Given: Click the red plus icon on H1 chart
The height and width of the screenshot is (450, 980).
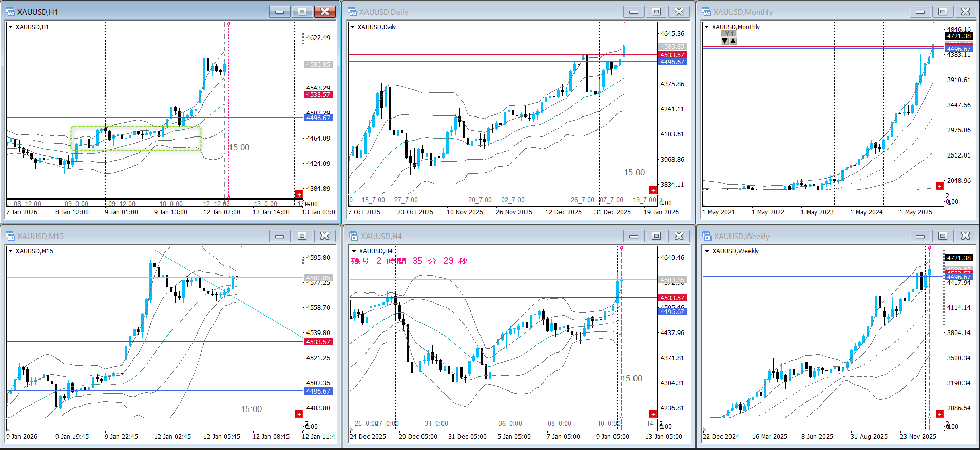Looking at the screenshot, I should click(x=299, y=194).
